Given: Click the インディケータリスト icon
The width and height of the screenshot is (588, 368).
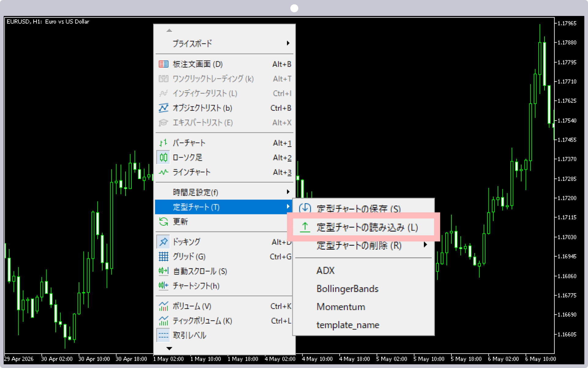Looking at the screenshot, I should [x=164, y=93].
